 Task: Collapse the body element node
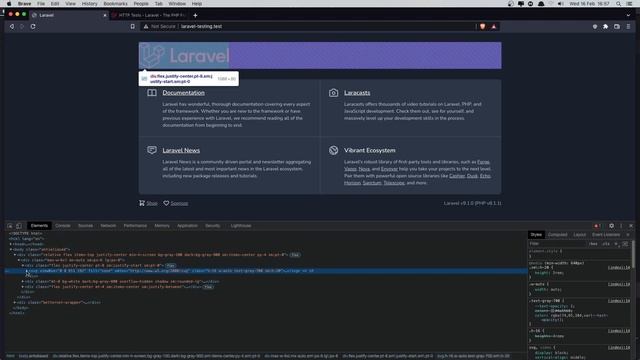[x=11, y=249]
